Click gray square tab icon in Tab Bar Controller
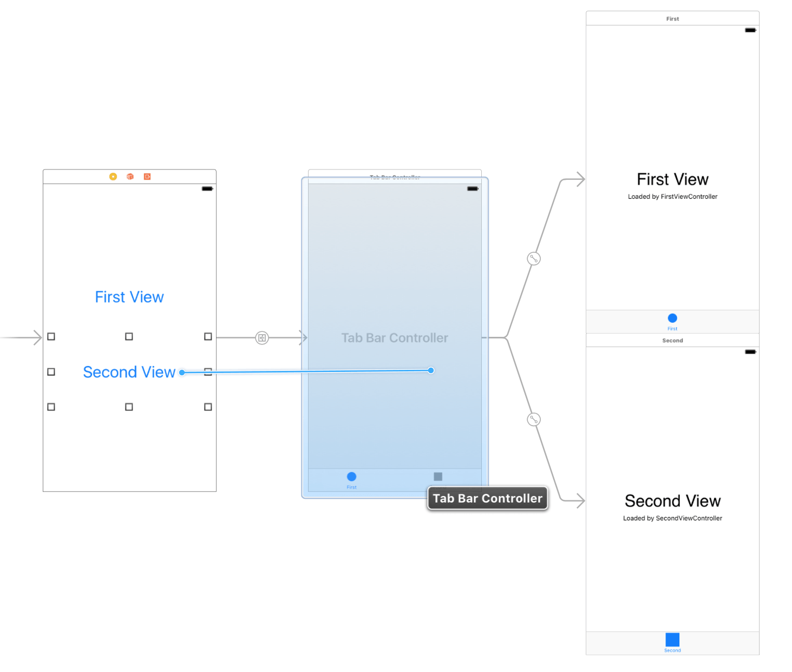This screenshot has width=792, height=672. [x=438, y=477]
